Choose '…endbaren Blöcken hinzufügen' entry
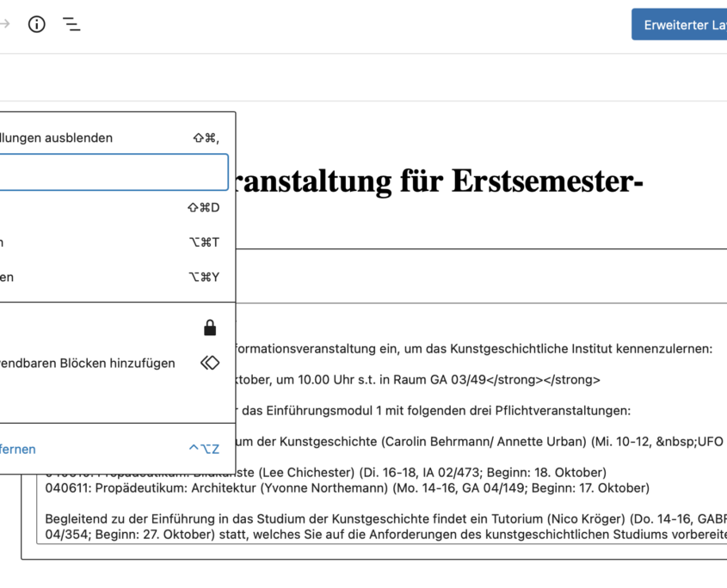Image resolution: width=727 pixels, height=588 pixels. tap(113, 363)
